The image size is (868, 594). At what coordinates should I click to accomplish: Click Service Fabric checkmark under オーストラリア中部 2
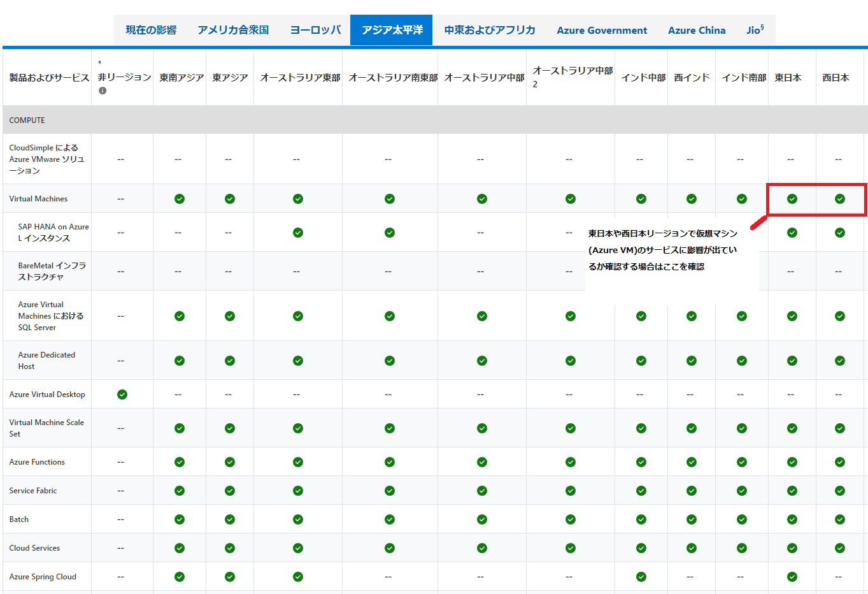[571, 491]
